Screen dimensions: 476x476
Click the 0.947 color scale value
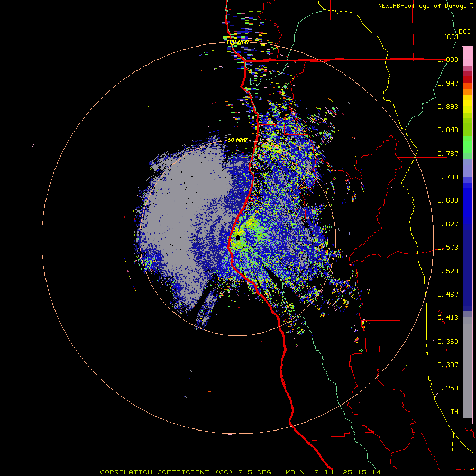448,83
